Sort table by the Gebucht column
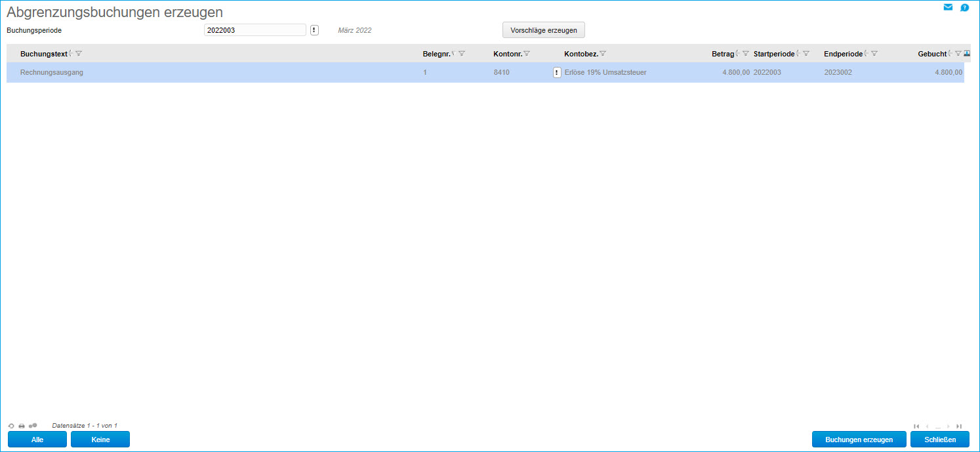 tap(950, 54)
